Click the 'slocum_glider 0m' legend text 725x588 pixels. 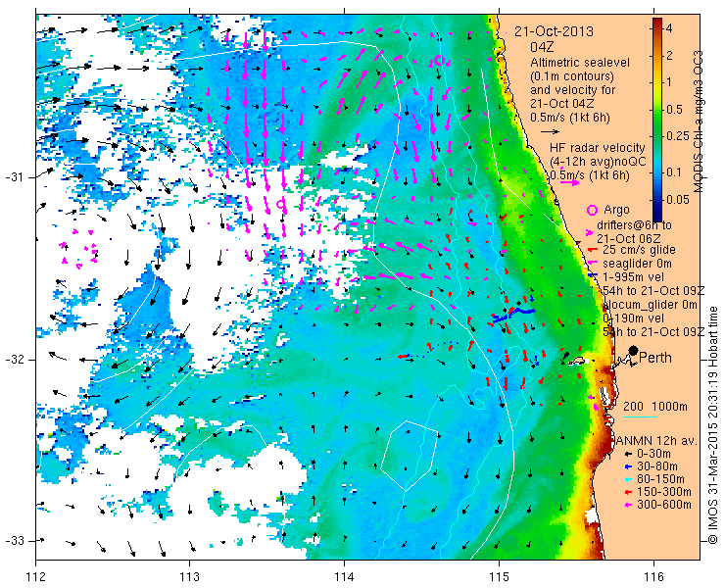click(x=650, y=305)
